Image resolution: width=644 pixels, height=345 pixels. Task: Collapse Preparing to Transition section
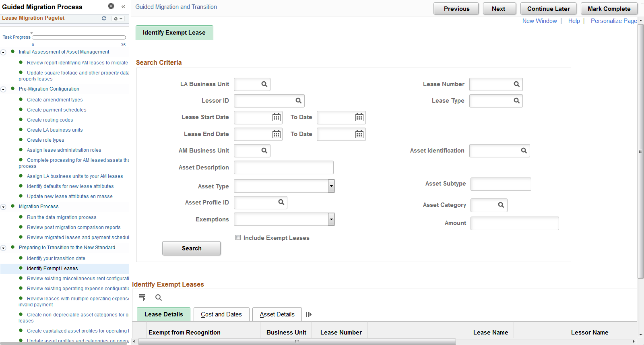[x=3, y=248]
